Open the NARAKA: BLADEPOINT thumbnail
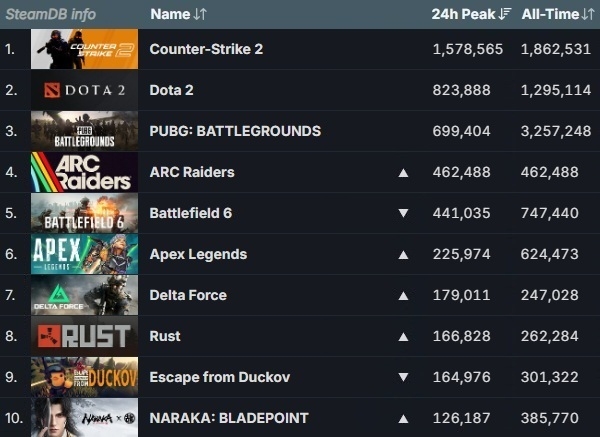Screen dimensions: 600x437 (x=84, y=418)
